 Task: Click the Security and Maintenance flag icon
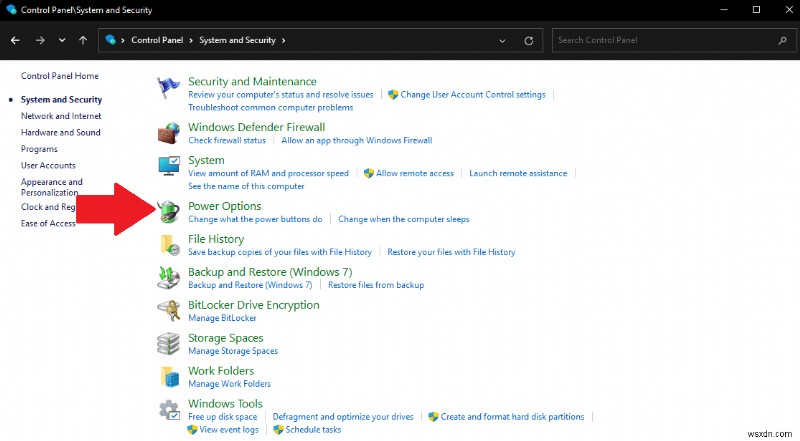point(169,87)
